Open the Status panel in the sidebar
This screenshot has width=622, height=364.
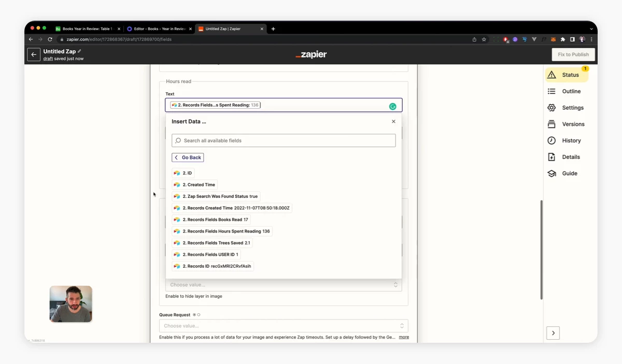pyautogui.click(x=567, y=75)
